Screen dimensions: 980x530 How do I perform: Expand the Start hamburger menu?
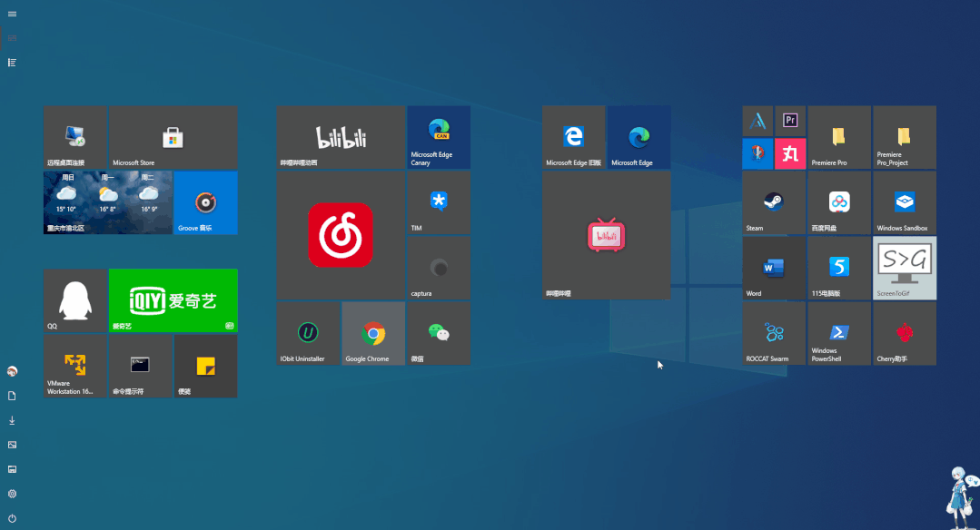(12, 14)
